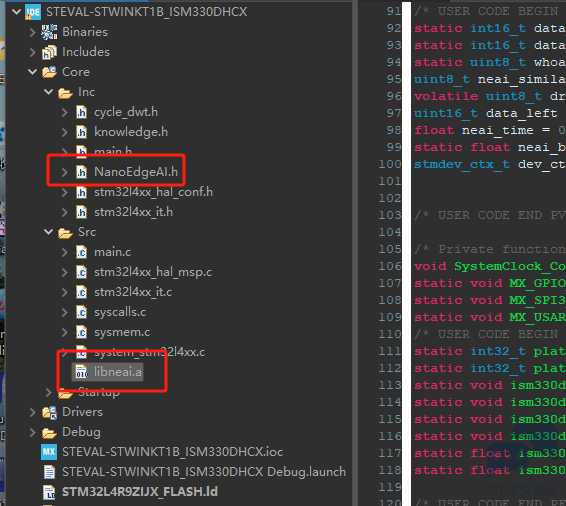566x506 pixels.
Task: Collapse the Inc folder
Action: [x=49, y=92]
